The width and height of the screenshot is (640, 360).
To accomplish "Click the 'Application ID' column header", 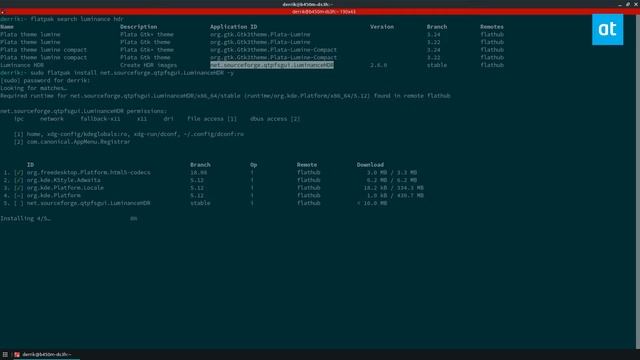I will pos(233,27).
